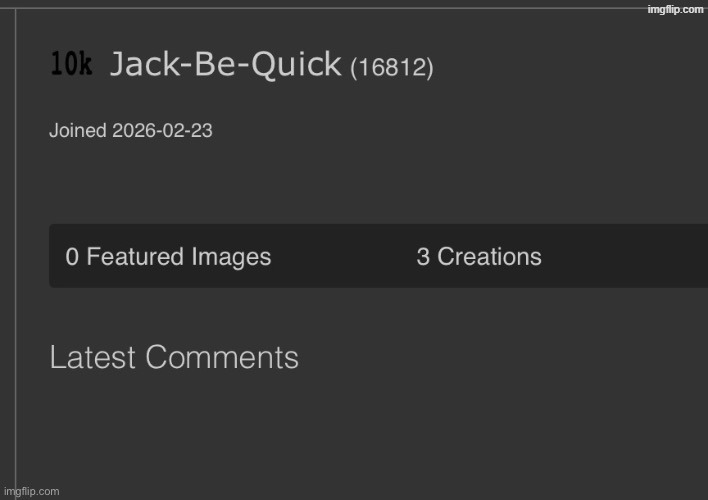Viewport: 708px width, 500px height.
Task: Click the "0" count before Featured Images
Action: (x=72, y=257)
